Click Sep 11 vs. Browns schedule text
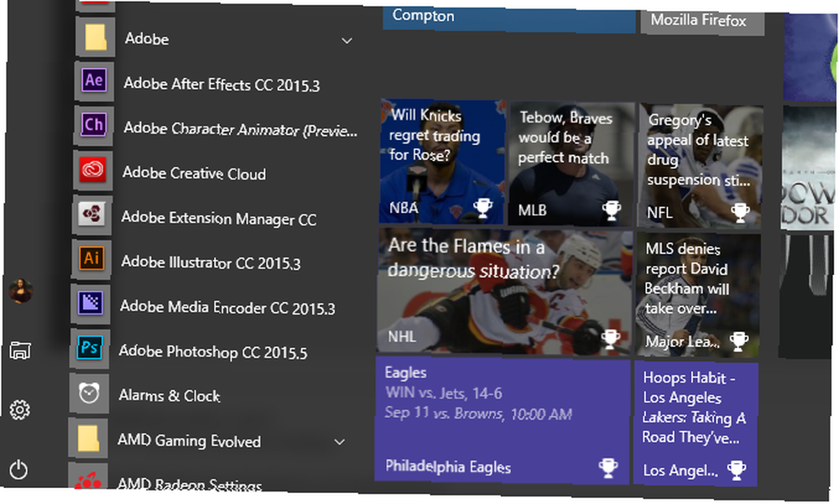Screen dimensions: 839x504 [x=478, y=413]
